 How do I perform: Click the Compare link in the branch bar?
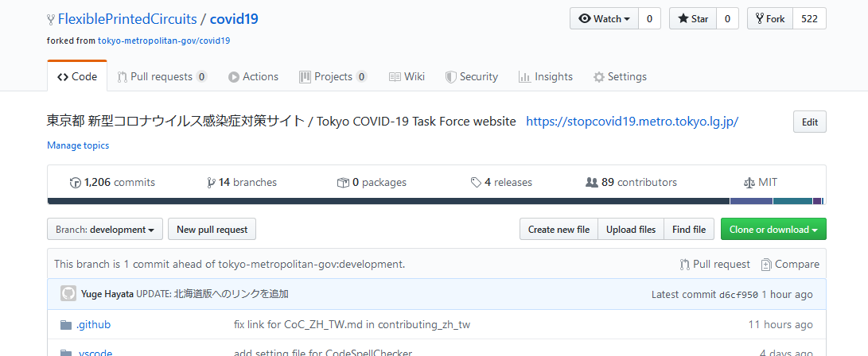[x=790, y=265]
